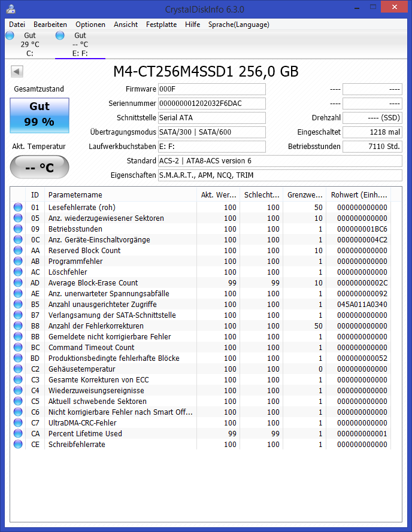The image size is (412, 532).
Task: Click status icon for Anzahl der Fehlerkorrekturen
Action: [18, 326]
